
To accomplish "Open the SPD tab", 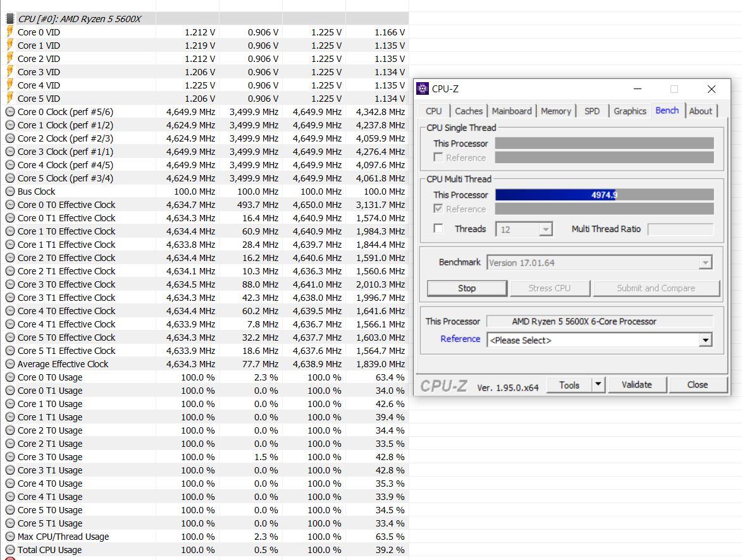I will pyautogui.click(x=592, y=111).
